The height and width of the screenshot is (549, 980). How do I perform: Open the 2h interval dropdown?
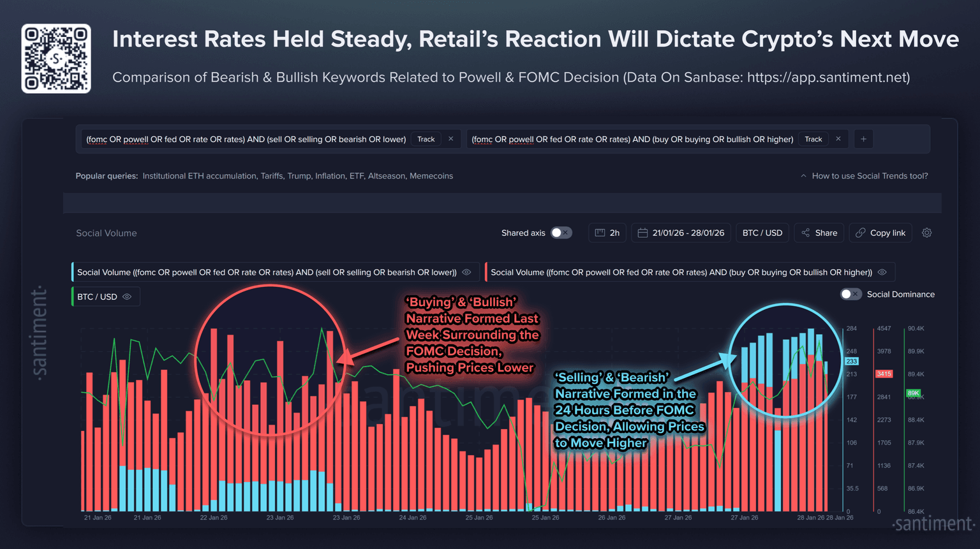(607, 233)
